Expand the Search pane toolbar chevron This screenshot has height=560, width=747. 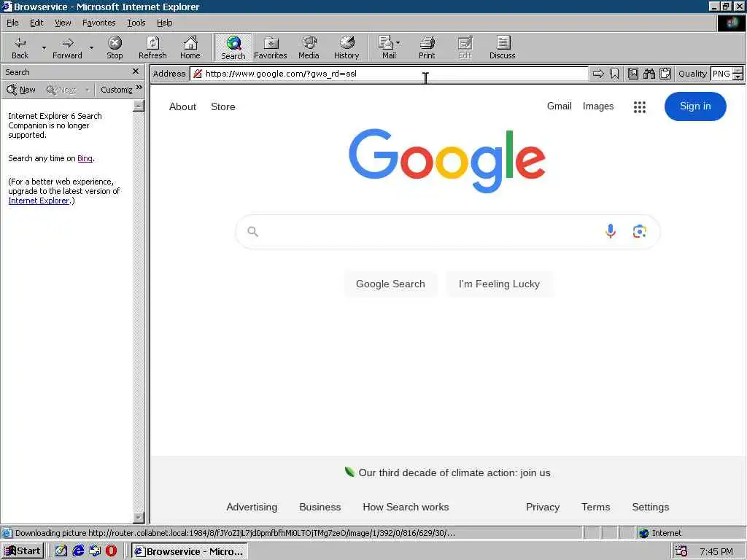(139, 87)
